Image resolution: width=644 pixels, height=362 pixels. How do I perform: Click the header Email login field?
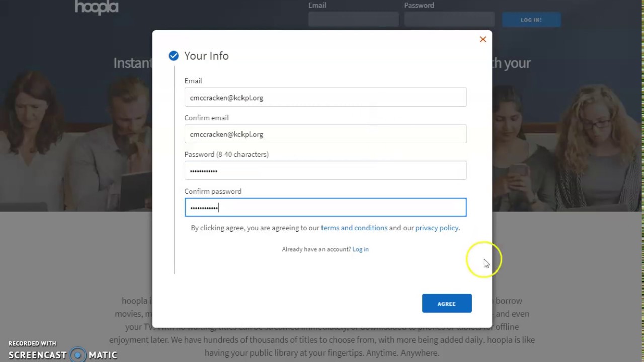[354, 20]
